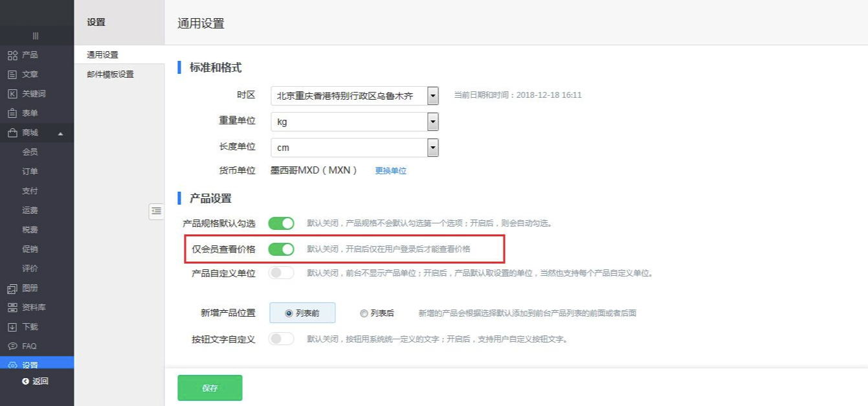Select 列表后 radio option
This screenshot has width=868, height=406.
click(x=364, y=313)
